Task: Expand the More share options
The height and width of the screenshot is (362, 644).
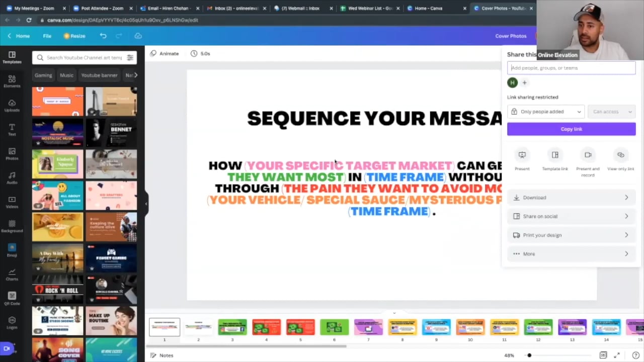Action: (x=571, y=254)
